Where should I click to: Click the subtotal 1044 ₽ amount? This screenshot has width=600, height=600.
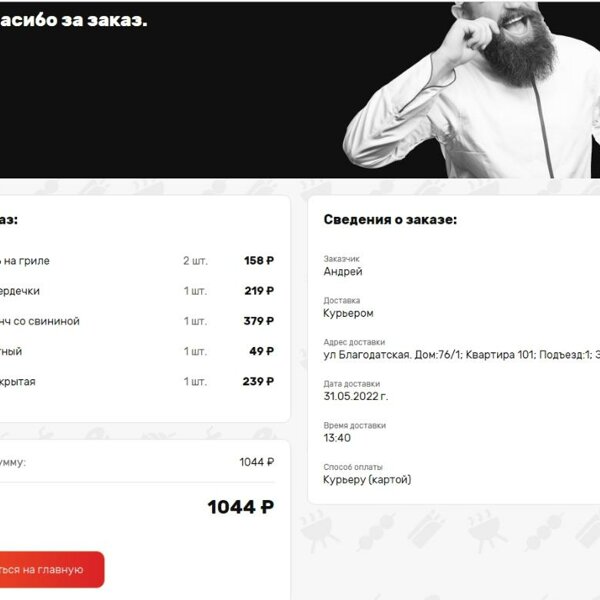coord(257,462)
